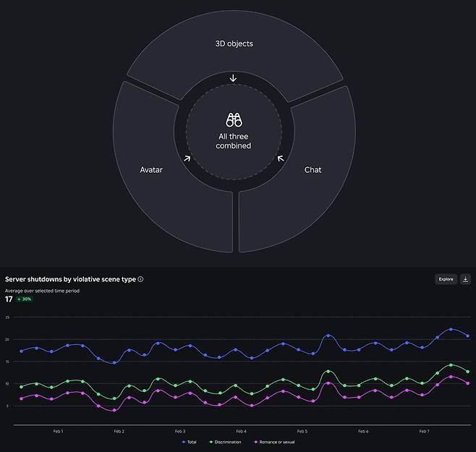476x452 pixels.
Task: Select the 3D objects segment
Action: (x=234, y=44)
